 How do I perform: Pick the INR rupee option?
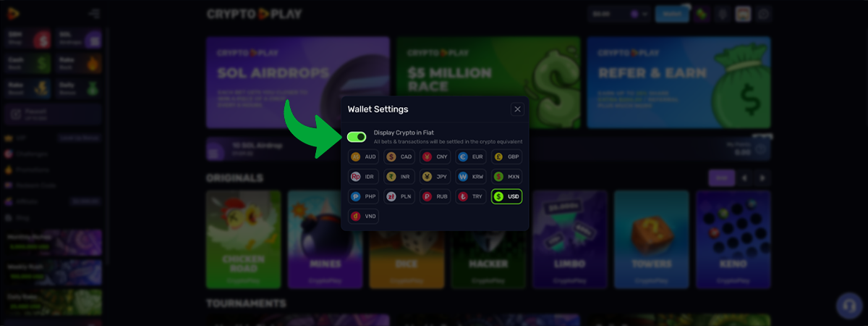coord(399,176)
